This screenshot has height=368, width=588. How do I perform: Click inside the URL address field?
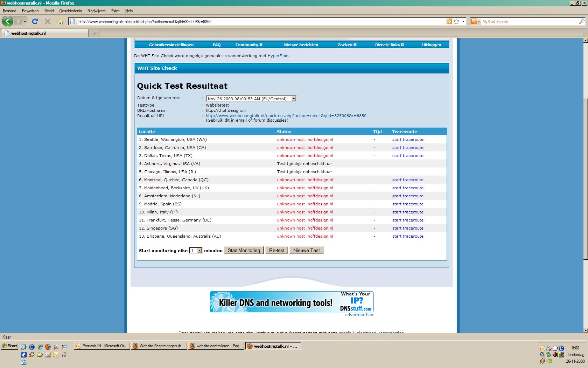pos(259,21)
